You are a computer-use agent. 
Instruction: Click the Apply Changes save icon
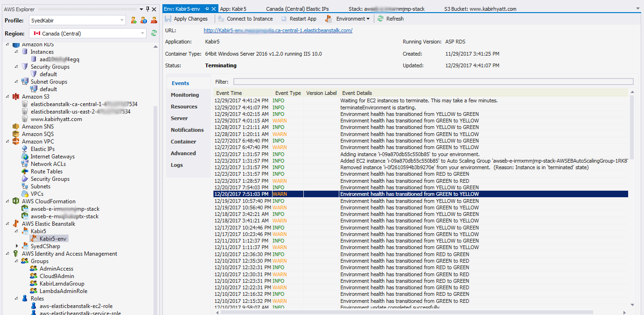tap(168, 19)
